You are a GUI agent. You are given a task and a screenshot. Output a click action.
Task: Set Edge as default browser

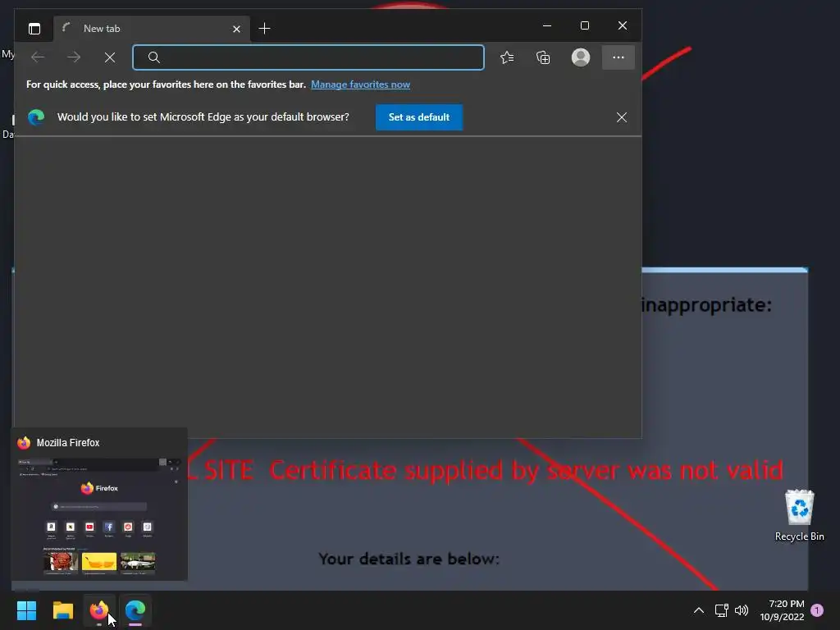(x=419, y=117)
